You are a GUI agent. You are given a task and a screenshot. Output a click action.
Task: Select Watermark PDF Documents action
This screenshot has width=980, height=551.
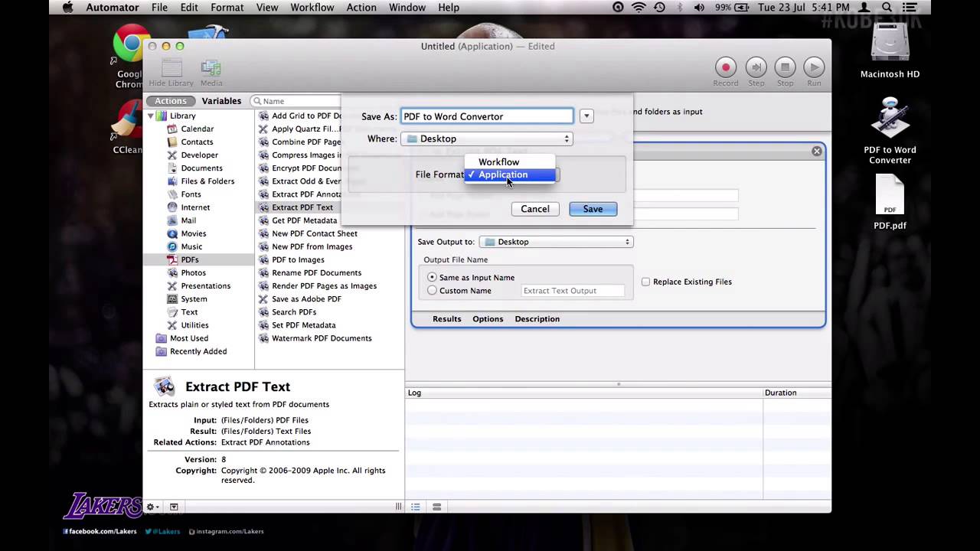point(322,337)
